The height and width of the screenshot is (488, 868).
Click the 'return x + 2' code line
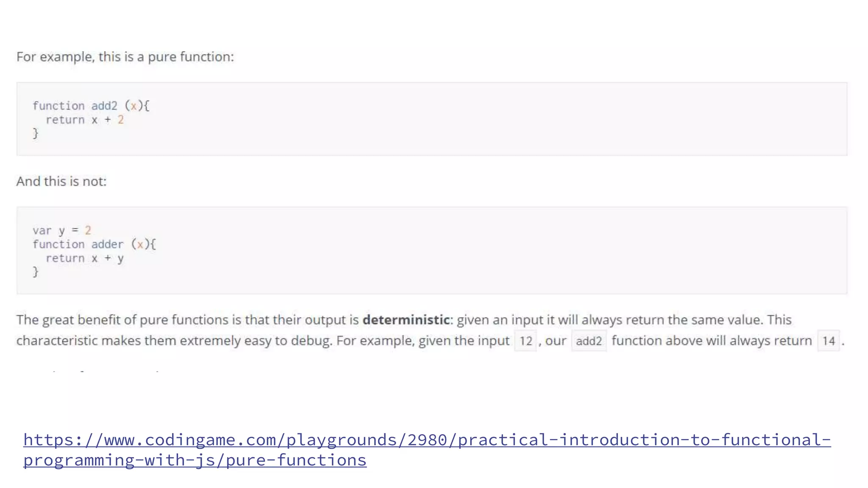pyautogui.click(x=84, y=120)
